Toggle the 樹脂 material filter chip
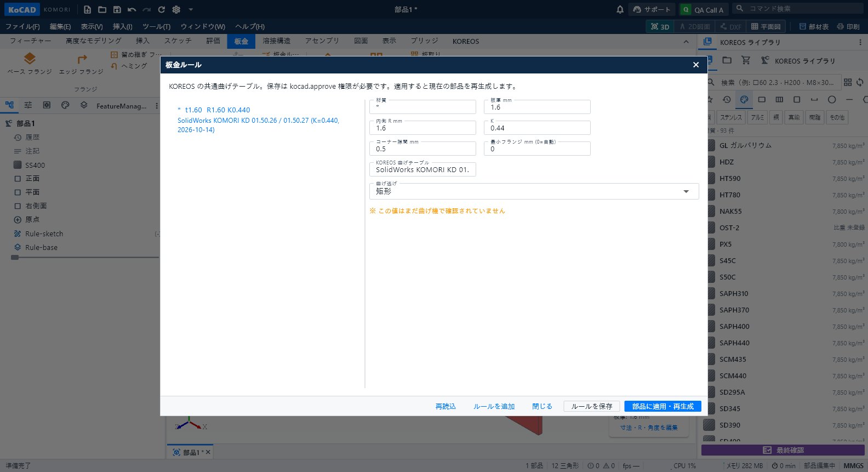 click(815, 117)
